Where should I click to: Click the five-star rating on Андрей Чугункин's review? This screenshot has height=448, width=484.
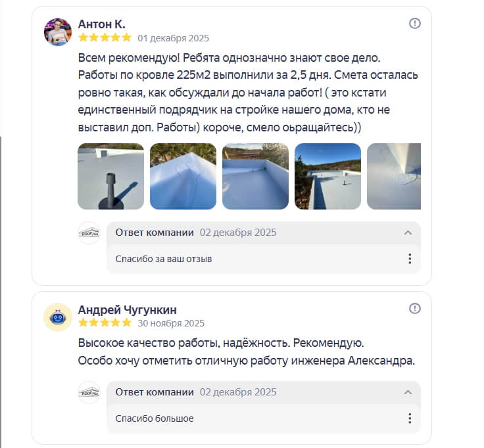click(105, 323)
